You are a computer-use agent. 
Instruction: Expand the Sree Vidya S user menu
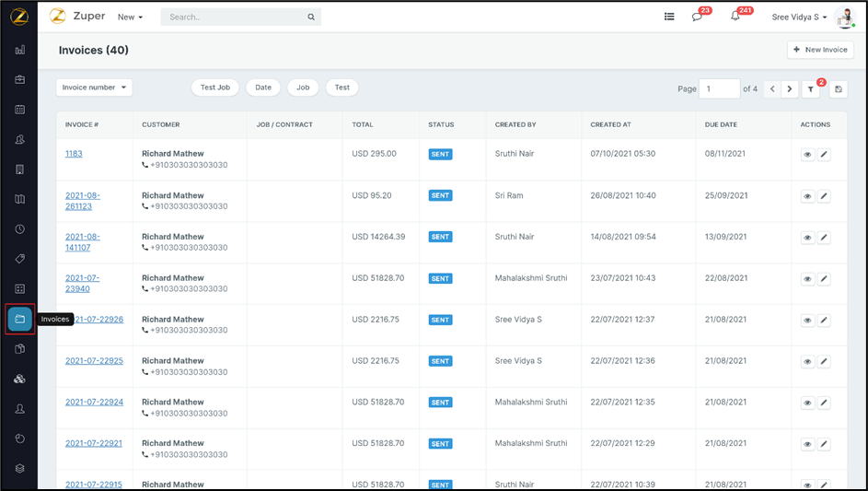click(799, 17)
